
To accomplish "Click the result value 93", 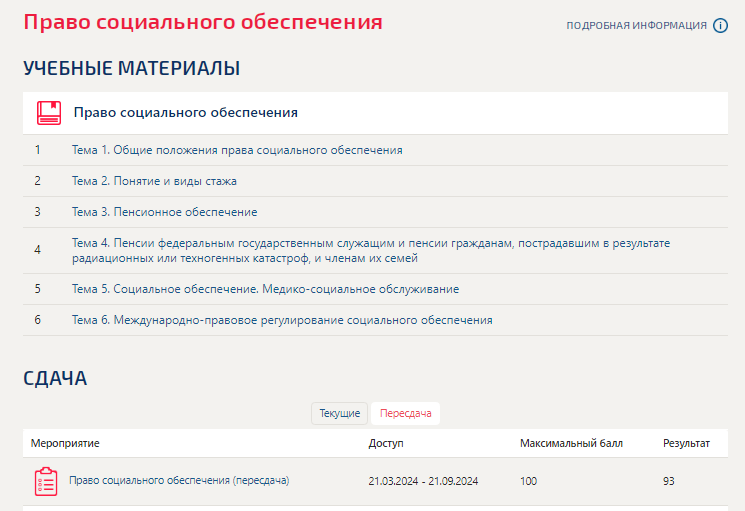I will (x=669, y=481).
